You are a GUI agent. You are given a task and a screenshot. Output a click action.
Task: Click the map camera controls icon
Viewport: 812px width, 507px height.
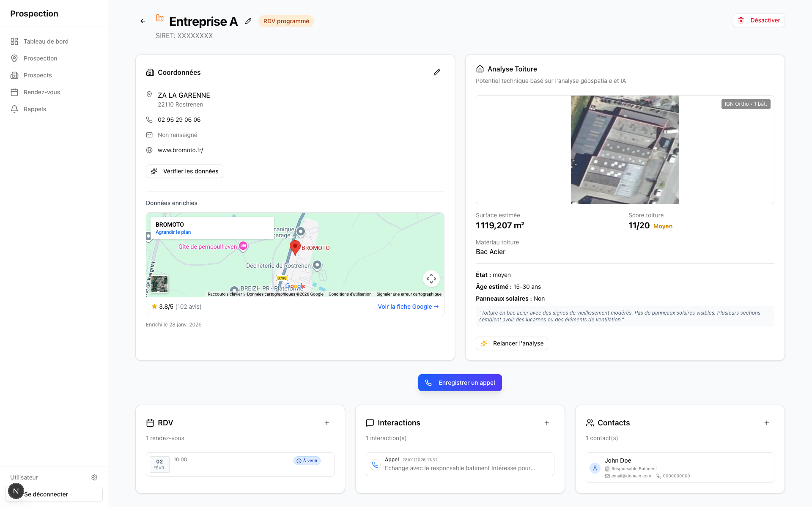(431, 278)
